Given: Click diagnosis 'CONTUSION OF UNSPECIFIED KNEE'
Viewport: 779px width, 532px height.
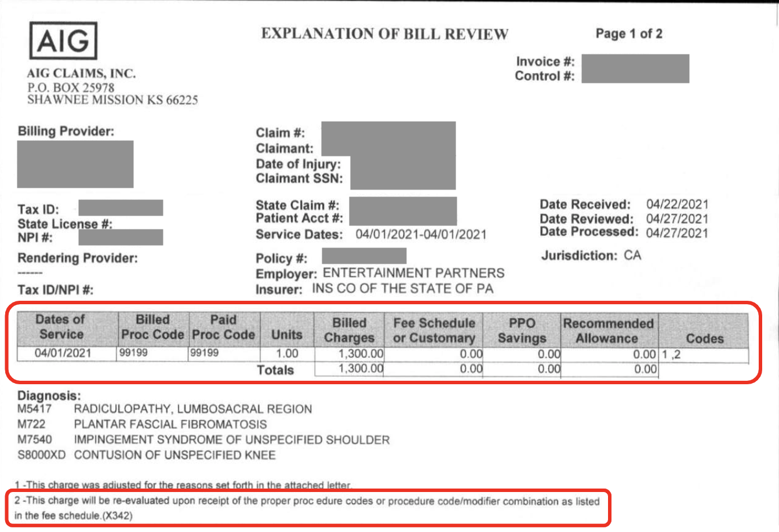Looking at the screenshot, I should point(174,455).
